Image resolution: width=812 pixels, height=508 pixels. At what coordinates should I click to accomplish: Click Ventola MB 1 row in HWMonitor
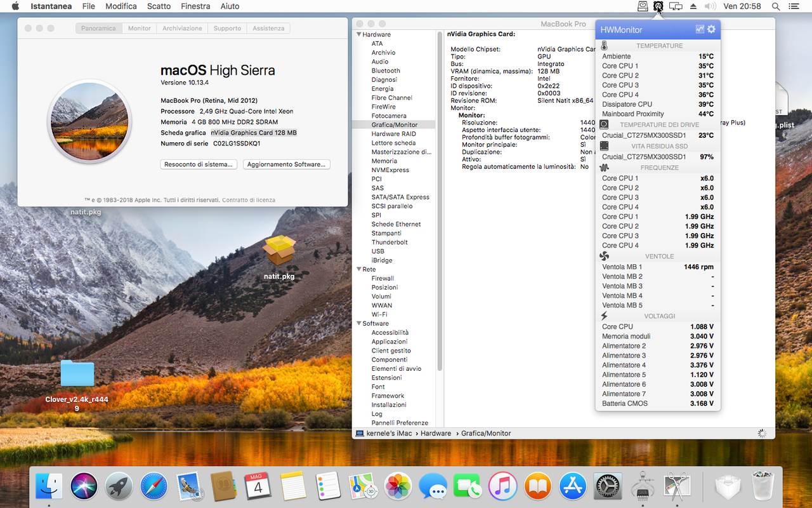pos(658,267)
